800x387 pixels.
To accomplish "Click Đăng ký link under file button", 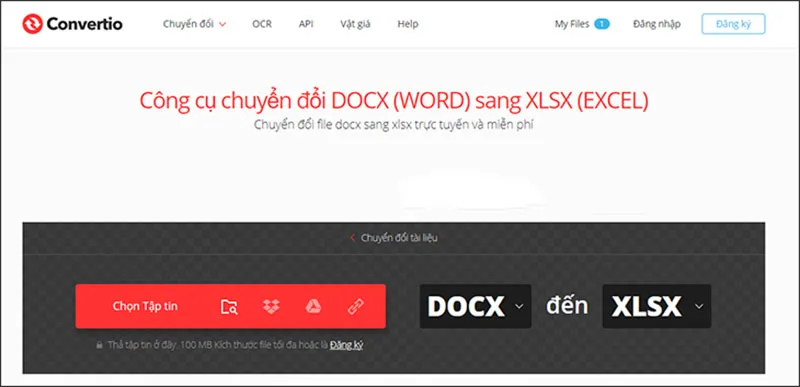I will click(346, 345).
